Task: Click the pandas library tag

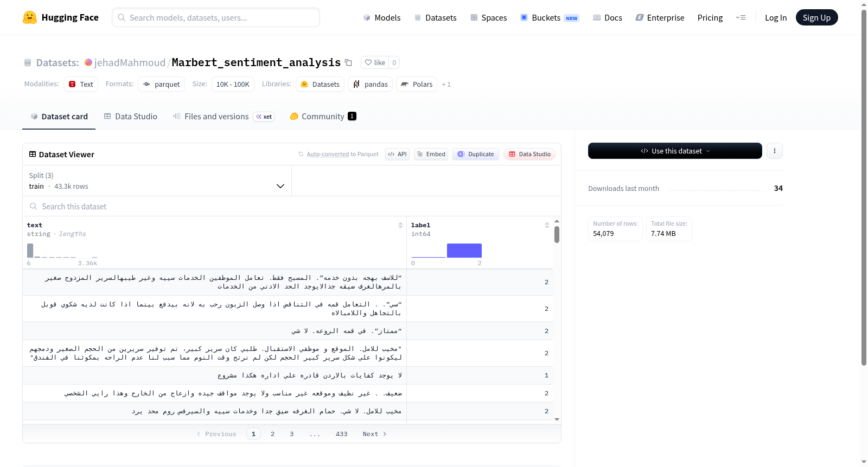Action: point(371,84)
